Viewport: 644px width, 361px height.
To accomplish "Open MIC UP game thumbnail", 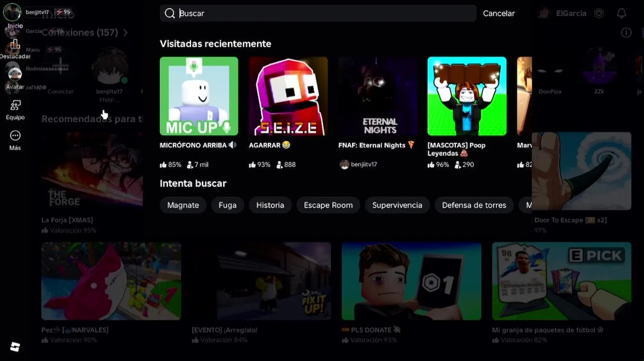I will coord(199,96).
